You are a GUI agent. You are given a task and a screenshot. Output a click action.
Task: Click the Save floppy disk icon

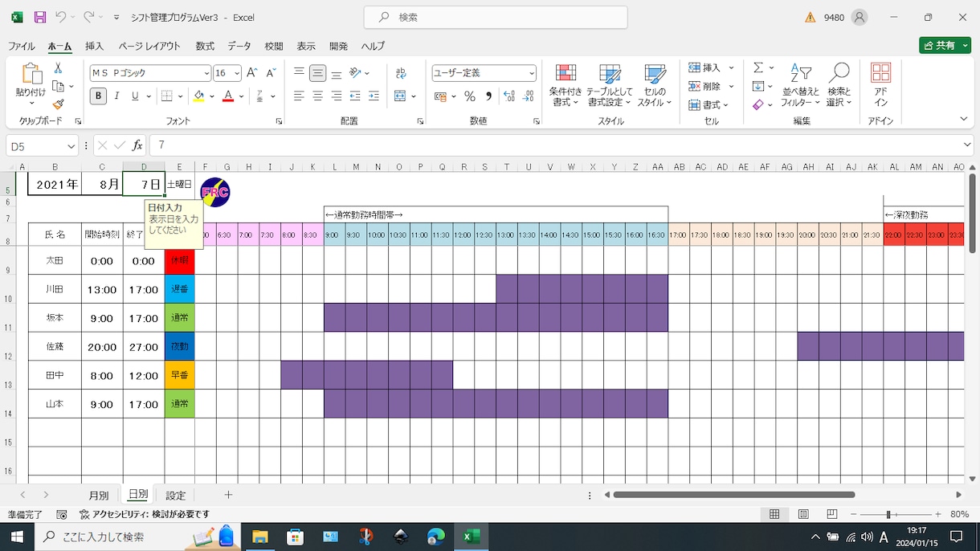pos(40,17)
